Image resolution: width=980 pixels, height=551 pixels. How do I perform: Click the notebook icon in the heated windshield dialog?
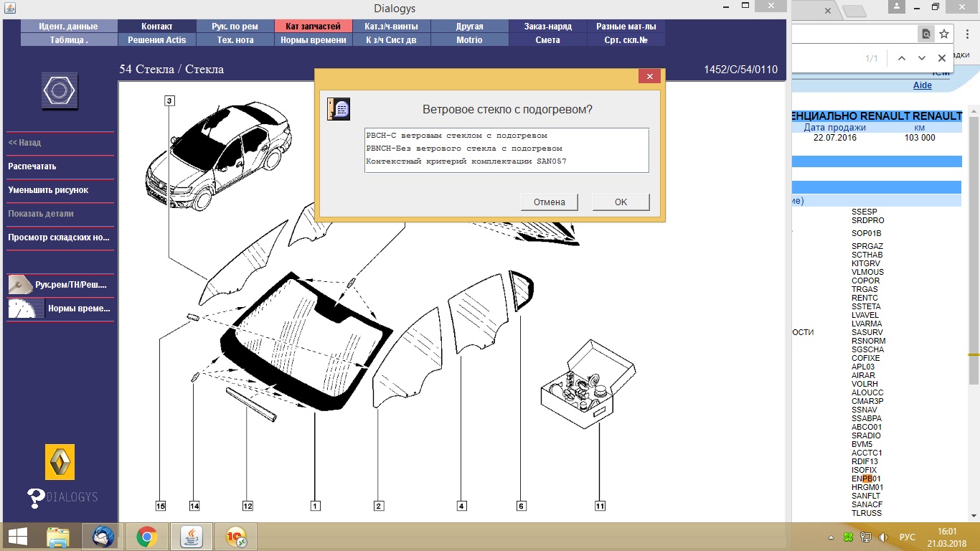(339, 108)
